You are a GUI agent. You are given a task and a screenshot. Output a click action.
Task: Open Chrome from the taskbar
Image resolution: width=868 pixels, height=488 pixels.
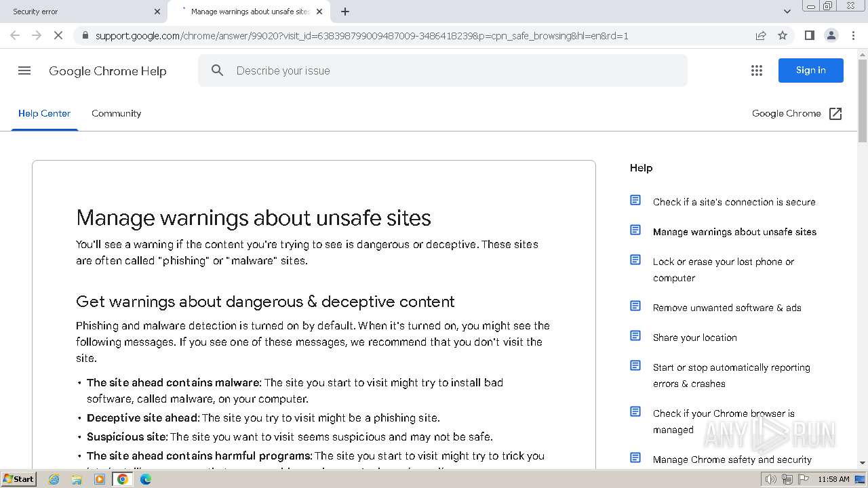click(x=123, y=479)
